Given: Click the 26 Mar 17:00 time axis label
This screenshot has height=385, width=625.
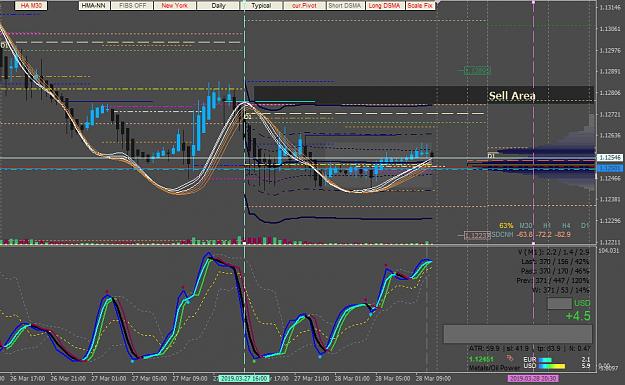Looking at the screenshot, I should [x=28, y=378].
